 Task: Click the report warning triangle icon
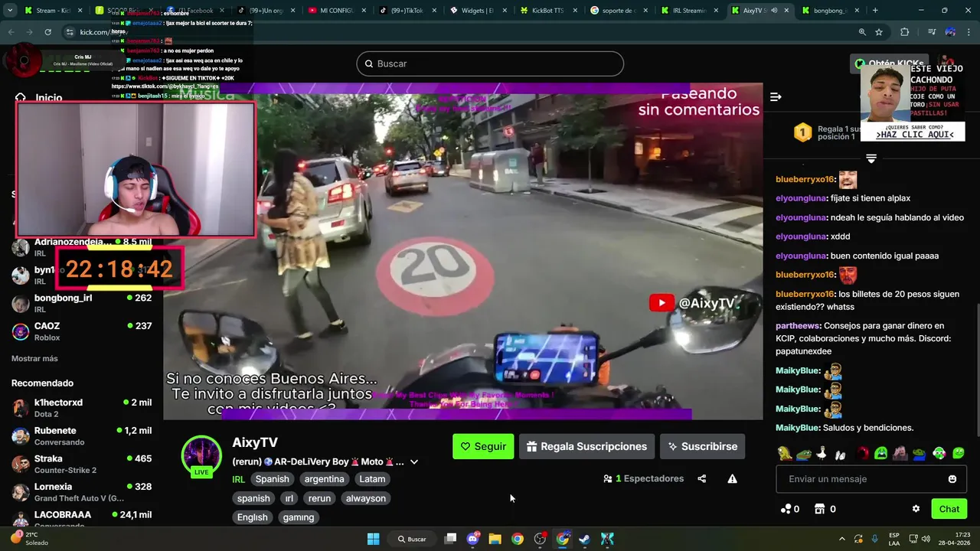732,479
